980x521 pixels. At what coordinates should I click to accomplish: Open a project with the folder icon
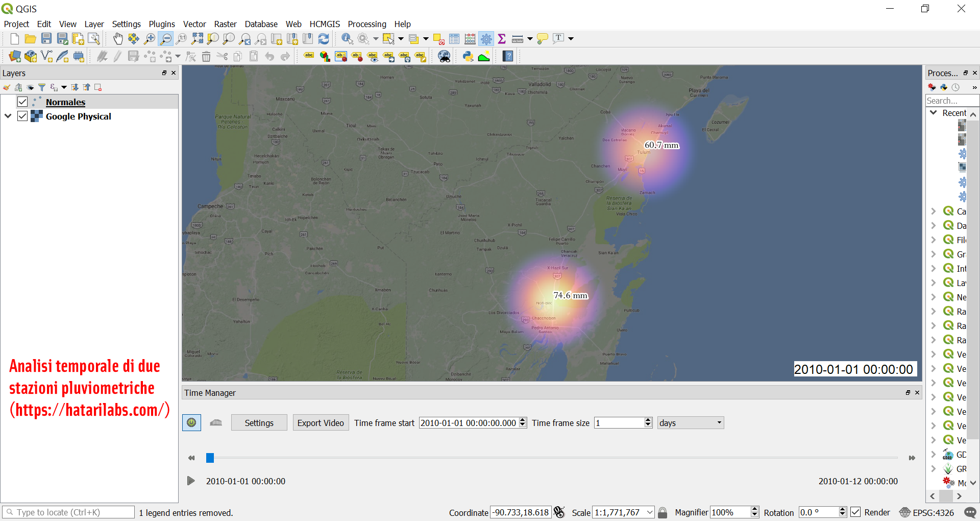[31, 39]
